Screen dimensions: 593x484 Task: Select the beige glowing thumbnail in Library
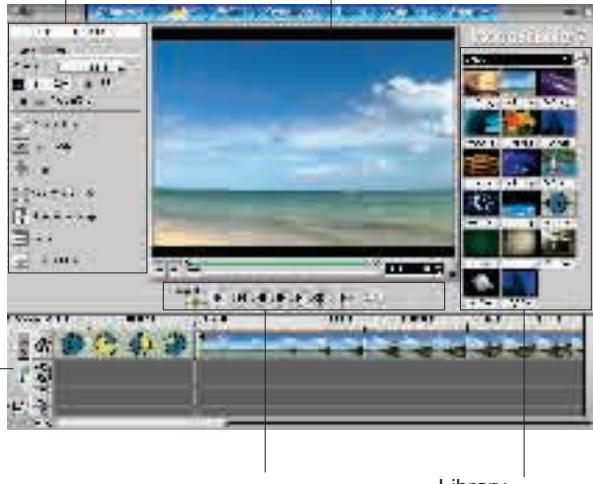click(x=520, y=244)
